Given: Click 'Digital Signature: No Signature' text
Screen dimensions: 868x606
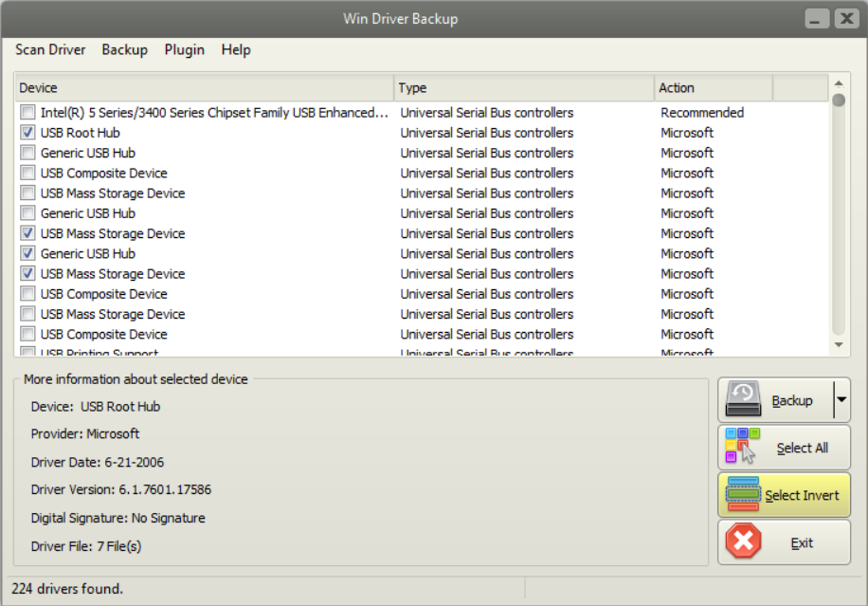Looking at the screenshot, I should coord(118,518).
